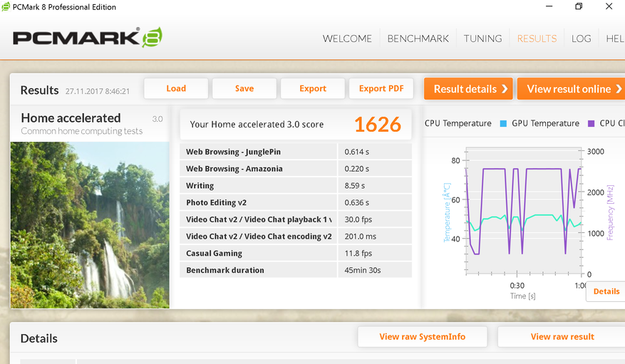Select the 'Web Browsing - JunglePin' row
This screenshot has width=625, height=364.
tap(296, 152)
